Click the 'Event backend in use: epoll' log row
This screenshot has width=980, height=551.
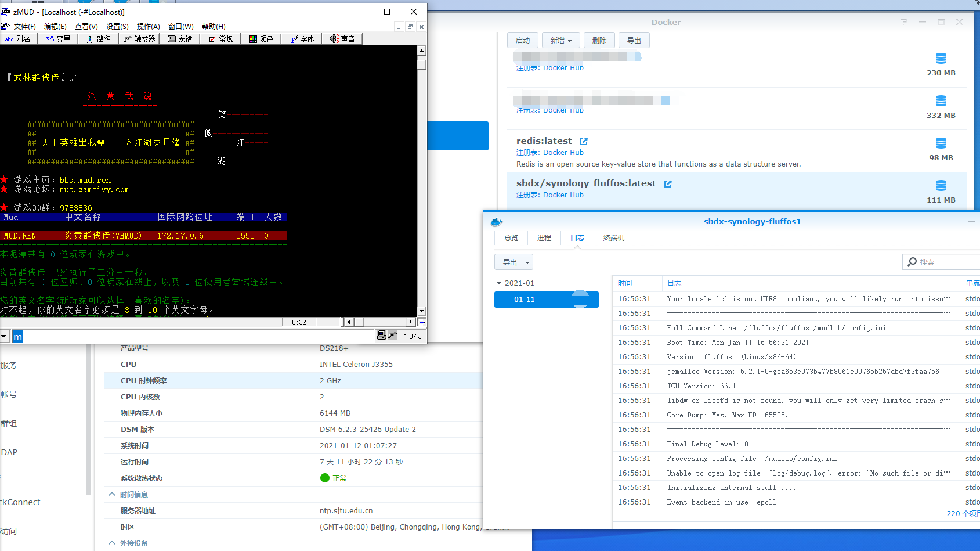[796, 502]
